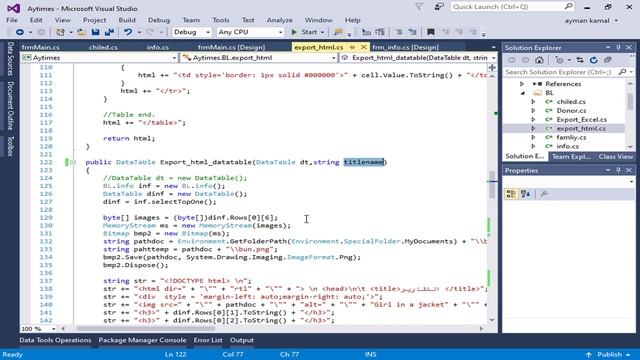The image size is (640, 360).
Task: Click the Pending Changes Filter clock icon
Action: pos(559,60)
